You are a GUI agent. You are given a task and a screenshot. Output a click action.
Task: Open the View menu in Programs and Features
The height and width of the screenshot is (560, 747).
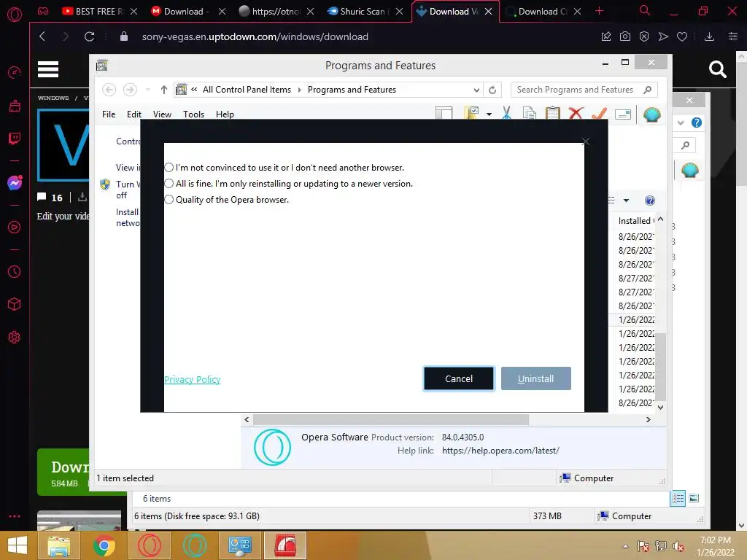pyautogui.click(x=162, y=114)
